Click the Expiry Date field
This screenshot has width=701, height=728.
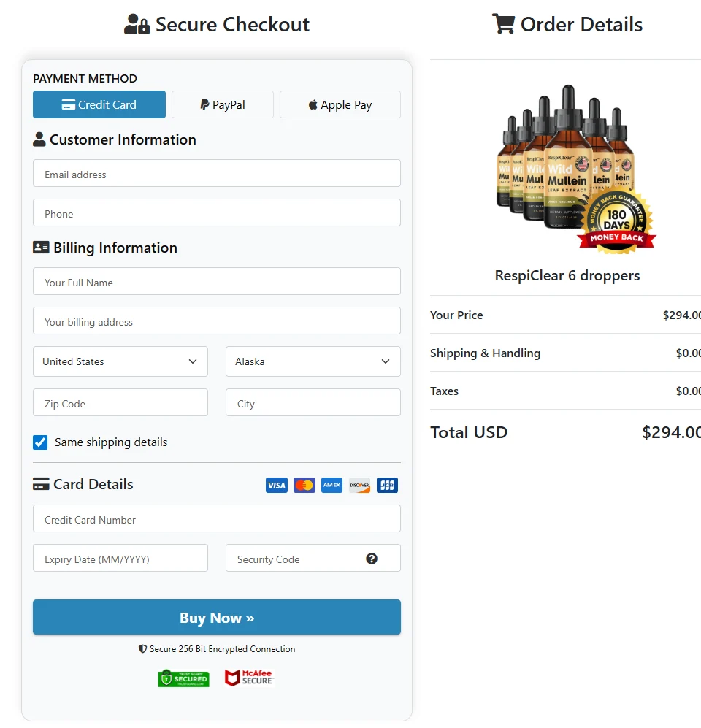click(x=120, y=558)
